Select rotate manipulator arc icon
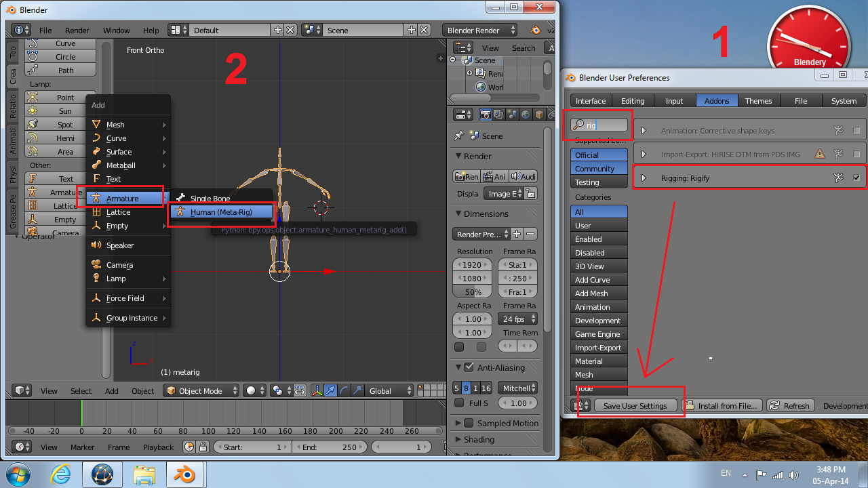This screenshot has height=488, width=868. coord(343,390)
